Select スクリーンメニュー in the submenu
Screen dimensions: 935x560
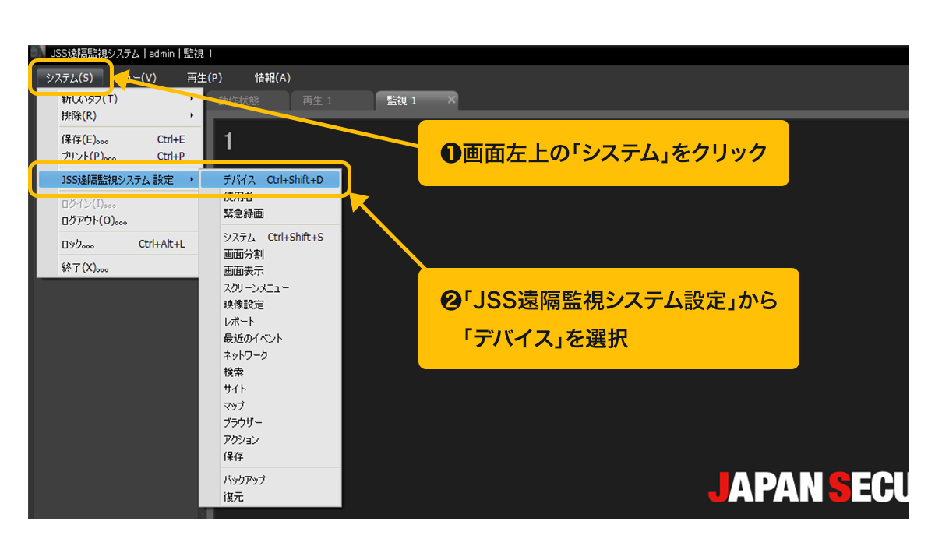(x=270, y=288)
